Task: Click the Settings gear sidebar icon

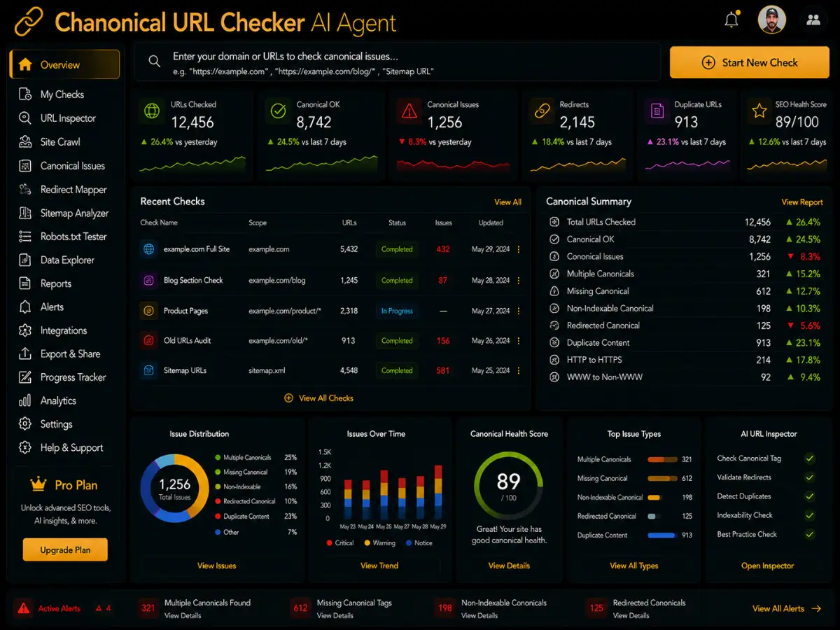Action: [x=25, y=424]
